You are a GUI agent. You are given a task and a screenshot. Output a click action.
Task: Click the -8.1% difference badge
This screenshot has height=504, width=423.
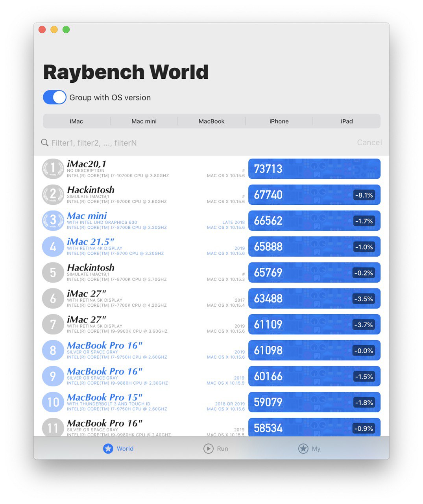364,195
